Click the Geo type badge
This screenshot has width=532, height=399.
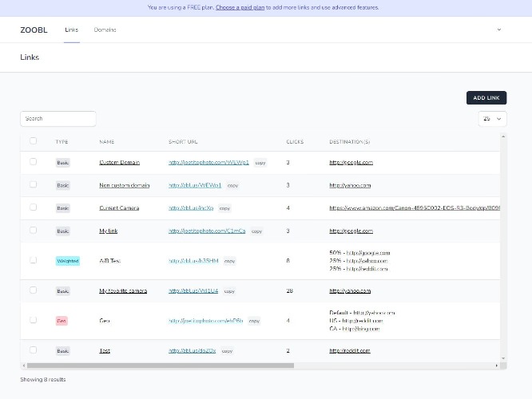62,321
